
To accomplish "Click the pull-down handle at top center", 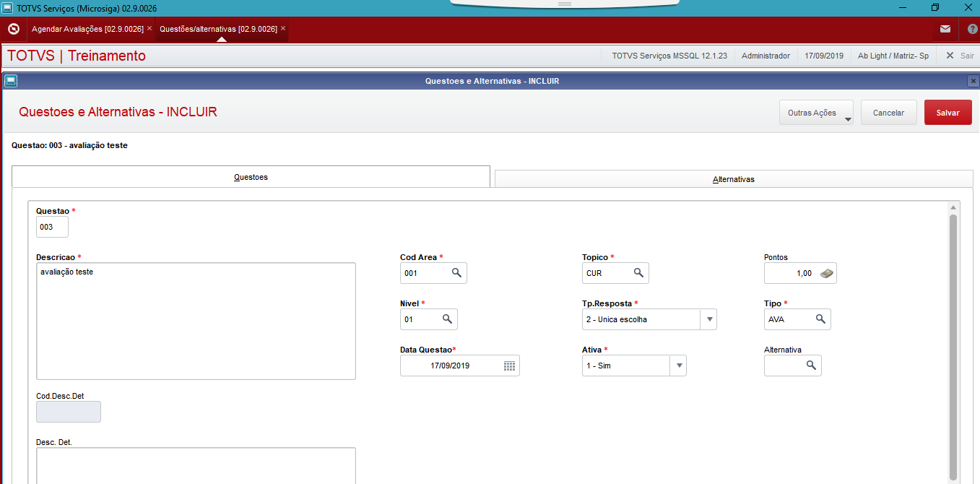I will (565, 3).
